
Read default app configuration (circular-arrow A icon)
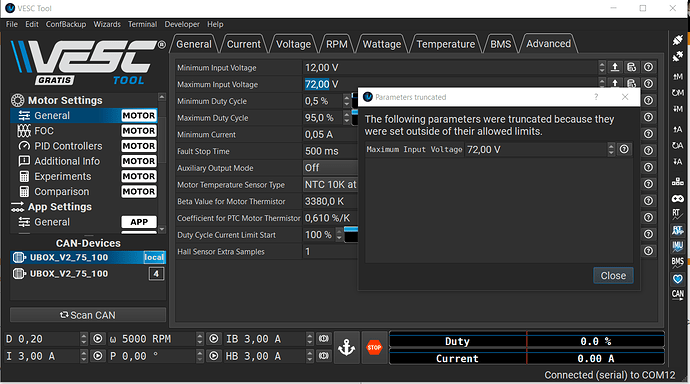678,146
